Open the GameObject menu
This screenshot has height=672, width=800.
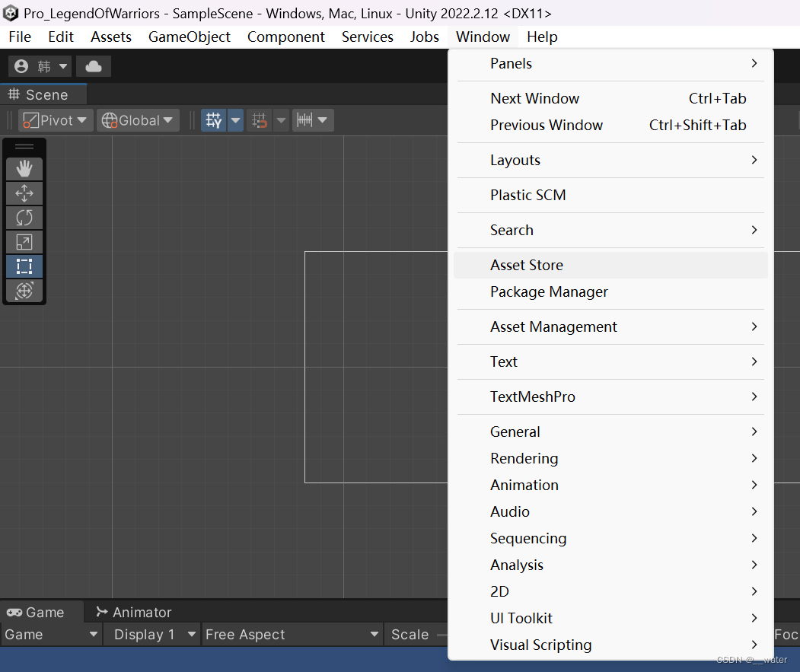tap(190, 37)
